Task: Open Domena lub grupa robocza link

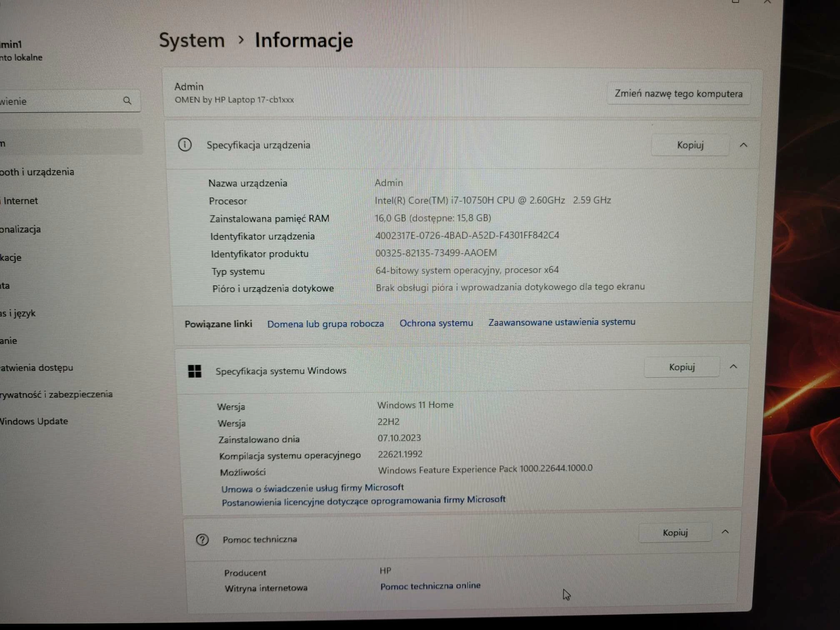Action: (325, 324)
